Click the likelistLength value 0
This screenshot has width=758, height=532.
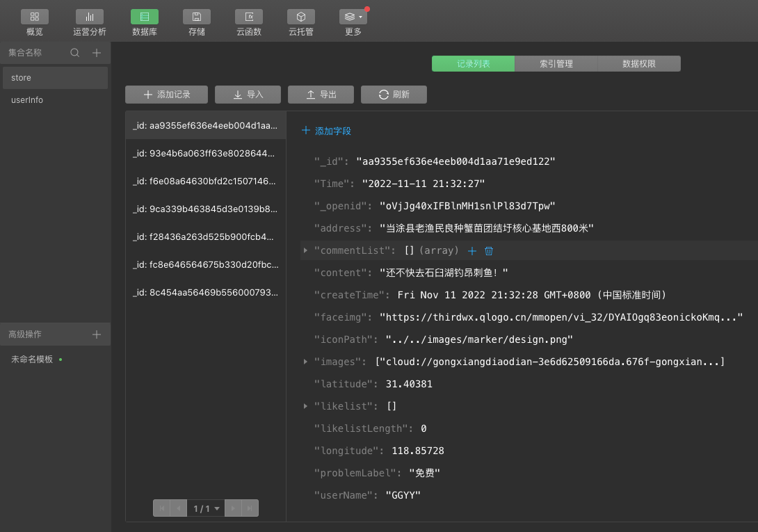coord(424,428)
